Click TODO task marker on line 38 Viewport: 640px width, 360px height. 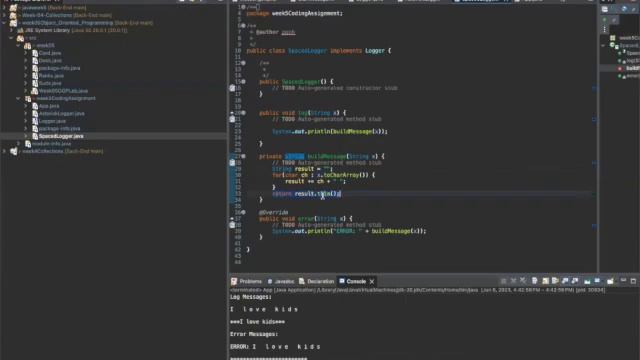(232, 225)
